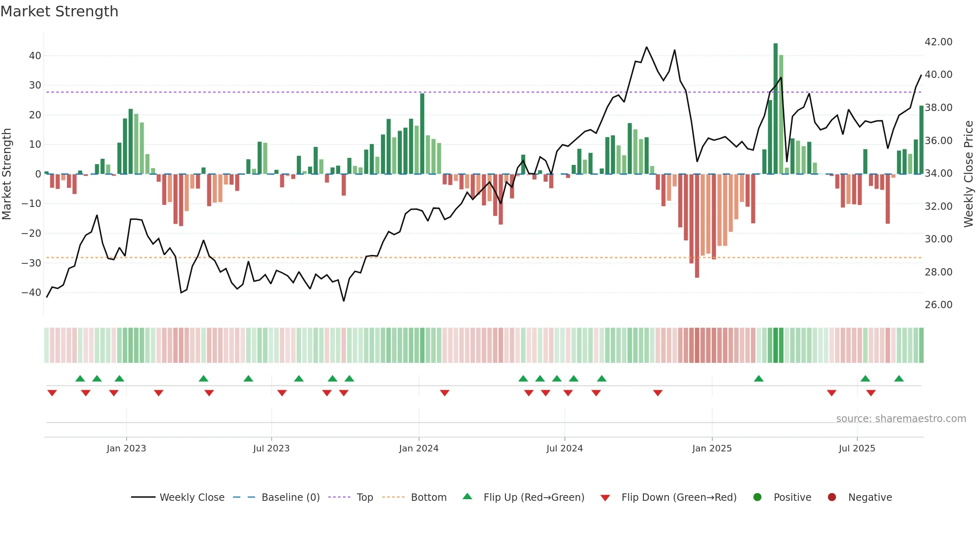Image resolution: width=980 pixels, height=551 pixels.
Task: Click the '30' left axis tick
Action: point(35,85)
